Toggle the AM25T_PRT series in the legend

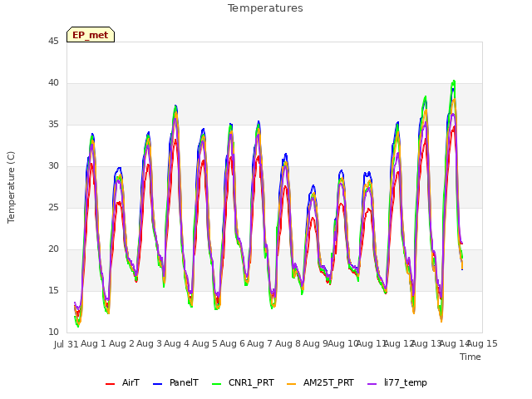320,382
